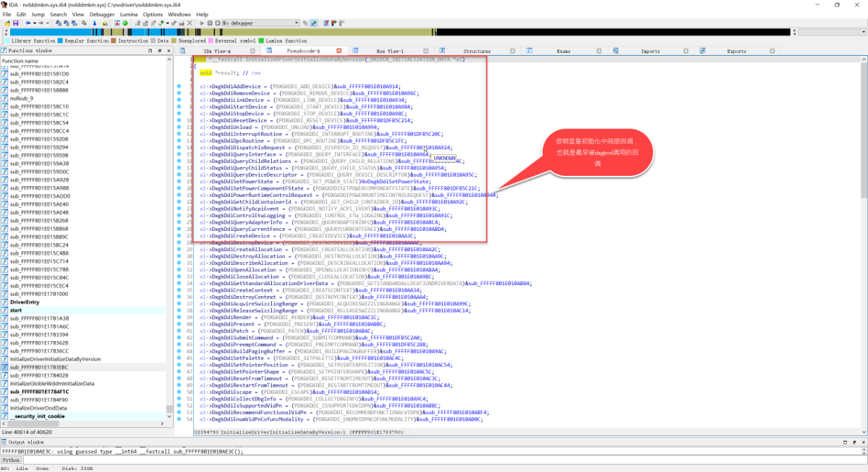Toggle breakpoint dot on DxgkDdiCreateAllocation line
The width and height of the screenshot is (868, 472).
pos(179,250)
